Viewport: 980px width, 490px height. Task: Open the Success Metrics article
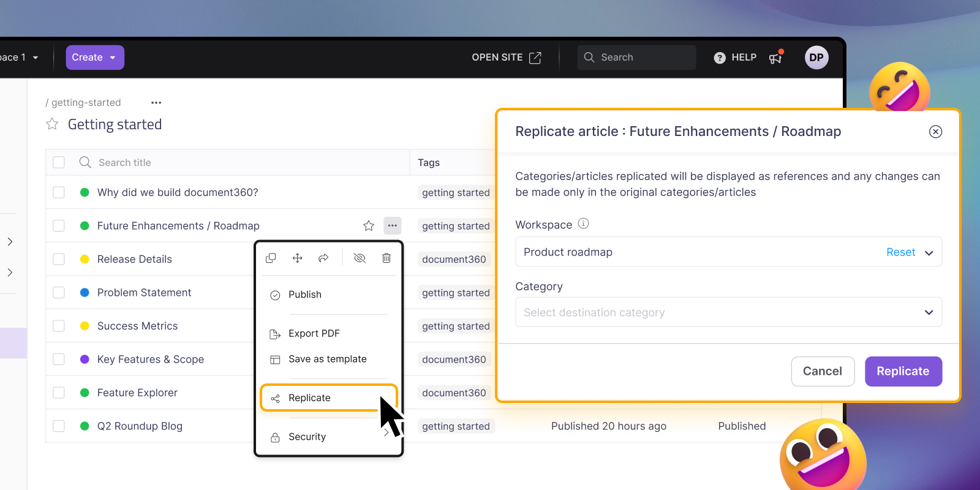(137, 326)
